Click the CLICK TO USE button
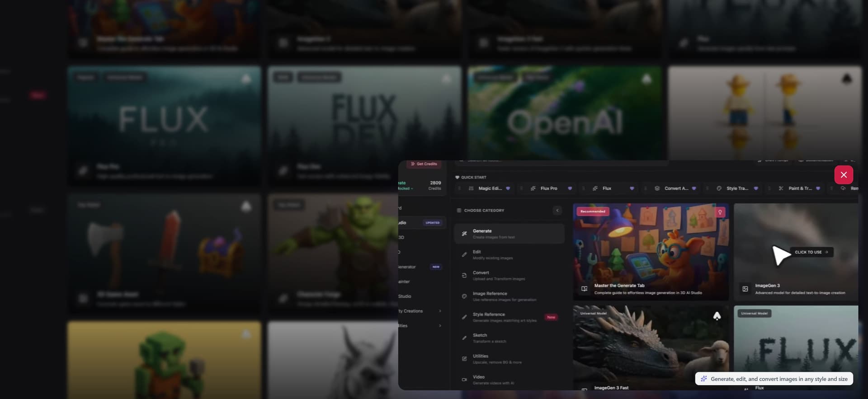The image size is (868, 399). [x=811, y=252]
